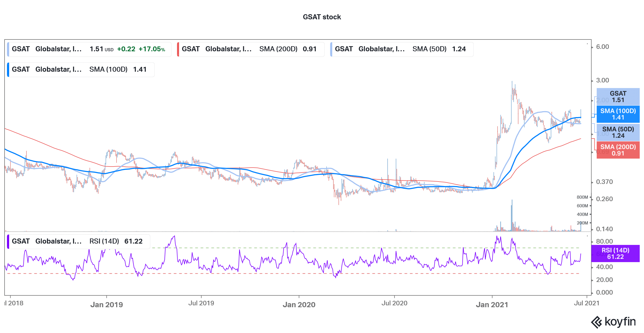644x333 pixels.
Task: Select the SMA (50D) 1.24 legend box
Action: 402,49
